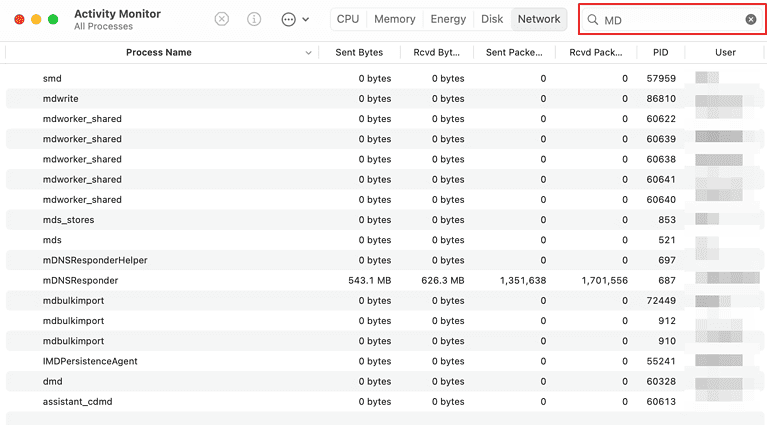Click the stop process X icon
Screen dimensions: 767x425
tap(222, 19)
